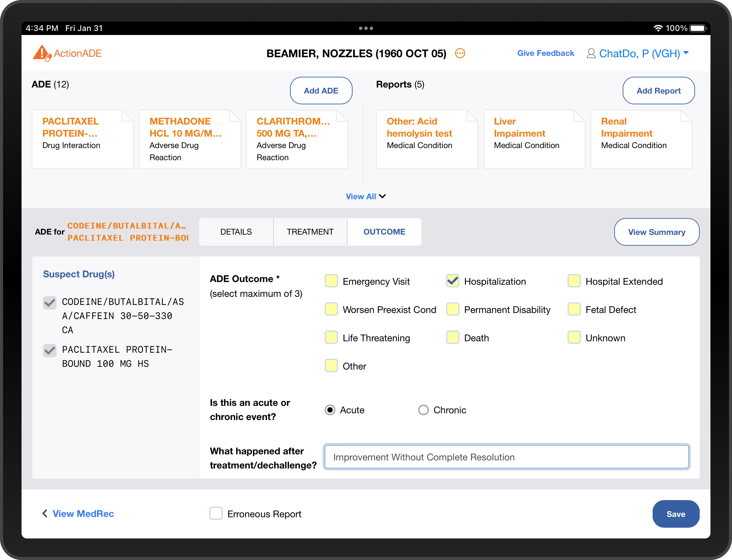Click the Add ADE button

tap(321, 91)
